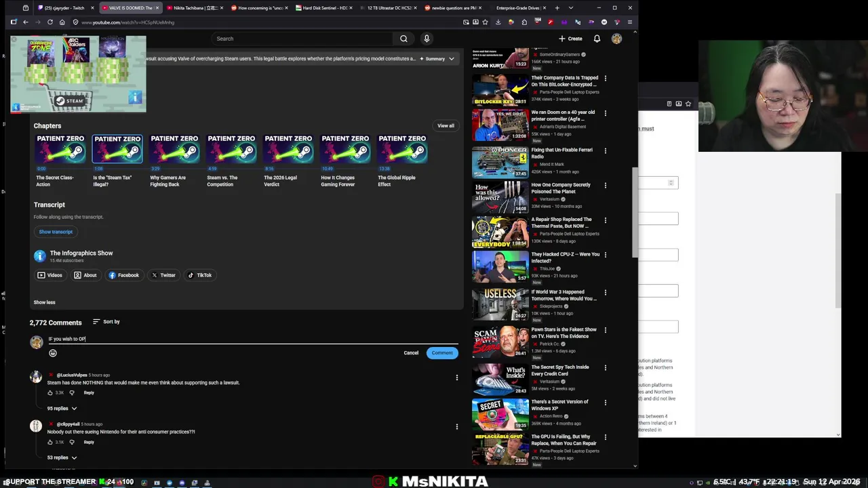
Task: Reply to the @LuciusVulpes comment
Action: (x=89, y=393)
